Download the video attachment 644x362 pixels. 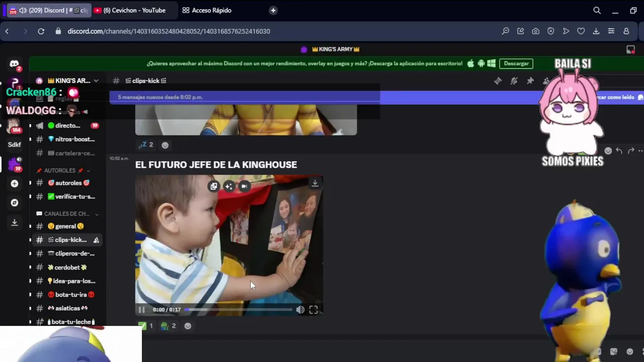click(x=315, y=184)
